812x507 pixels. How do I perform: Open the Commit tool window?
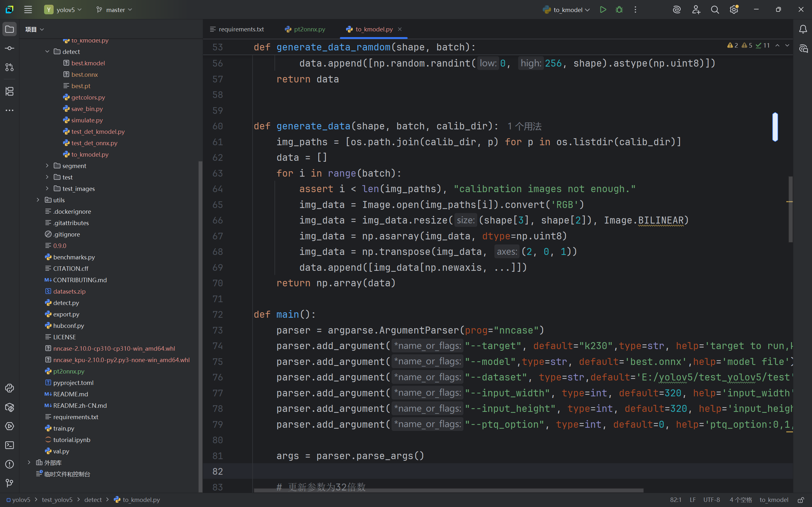[10, 48]
